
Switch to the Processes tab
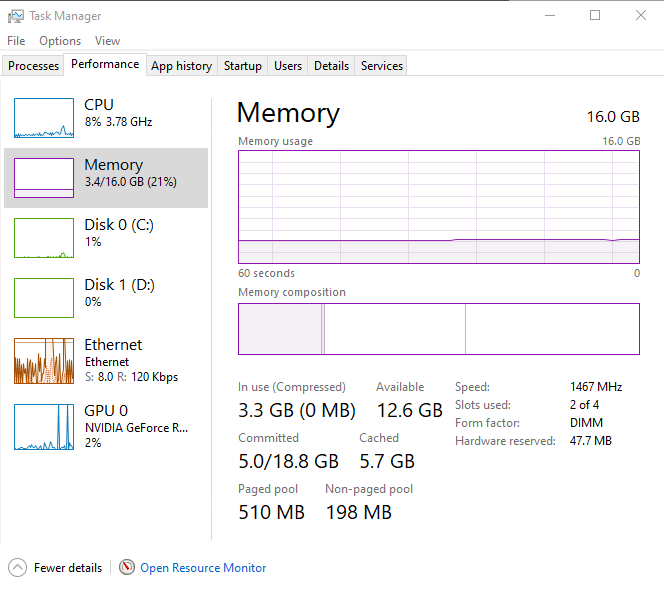[x=34, y=66]
